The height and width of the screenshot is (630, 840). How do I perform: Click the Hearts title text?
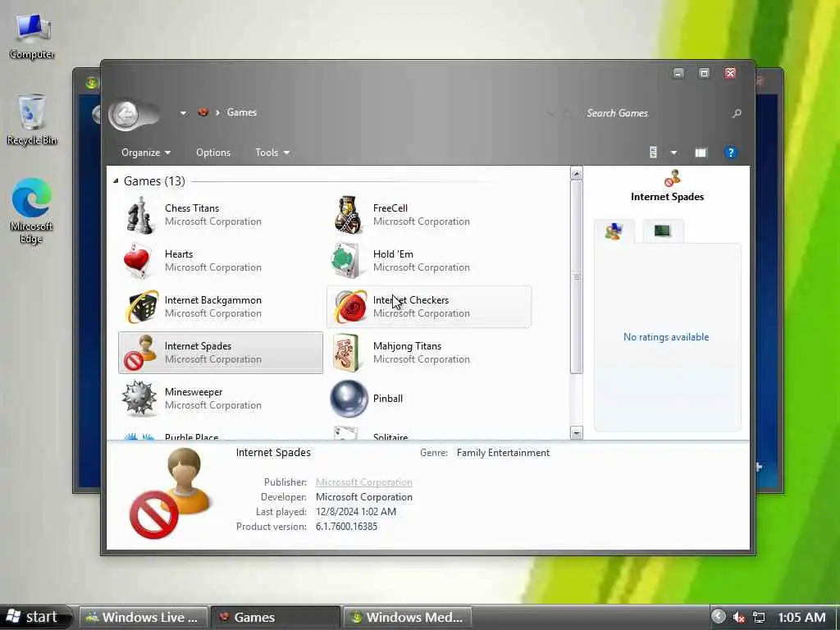tap(178, 254)
